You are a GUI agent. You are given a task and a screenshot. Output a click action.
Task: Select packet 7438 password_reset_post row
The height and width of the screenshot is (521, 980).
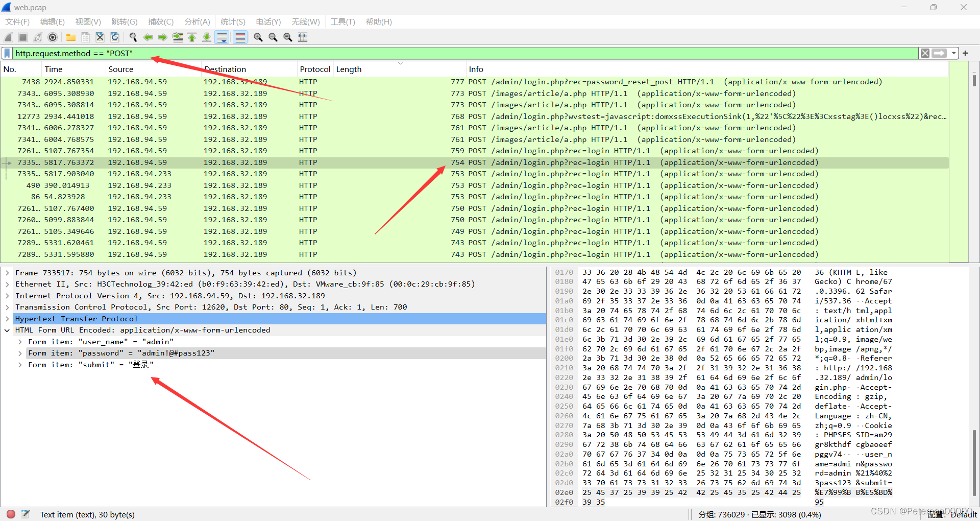click(475, 82)
